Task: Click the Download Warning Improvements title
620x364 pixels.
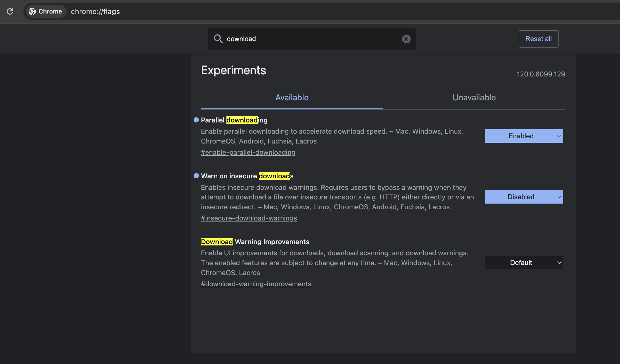Action: click(255, 242)
